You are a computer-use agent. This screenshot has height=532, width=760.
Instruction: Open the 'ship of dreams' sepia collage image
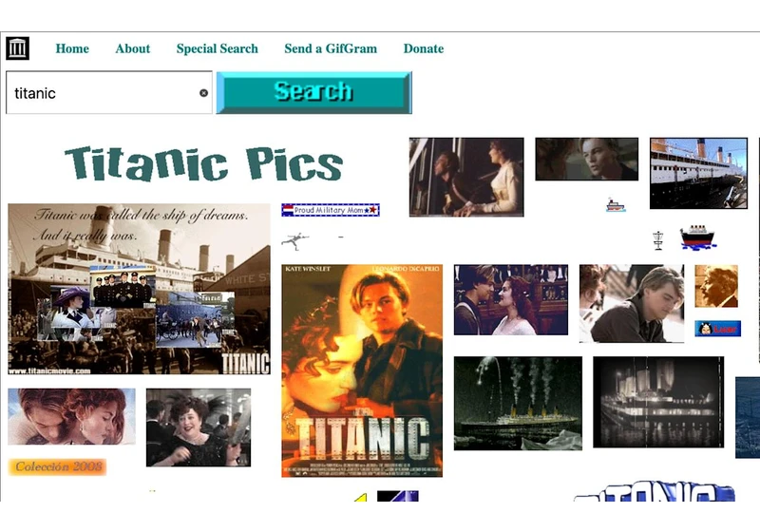click(139, 289)
